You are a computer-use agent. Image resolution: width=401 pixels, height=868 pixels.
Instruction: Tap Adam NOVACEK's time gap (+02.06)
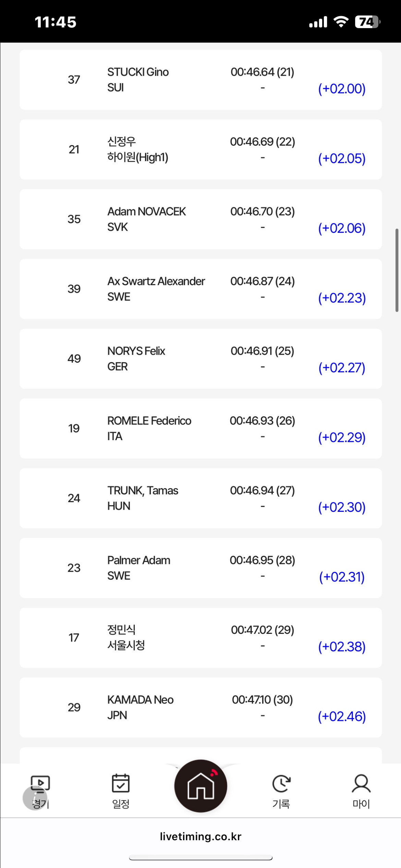(342, 228)
